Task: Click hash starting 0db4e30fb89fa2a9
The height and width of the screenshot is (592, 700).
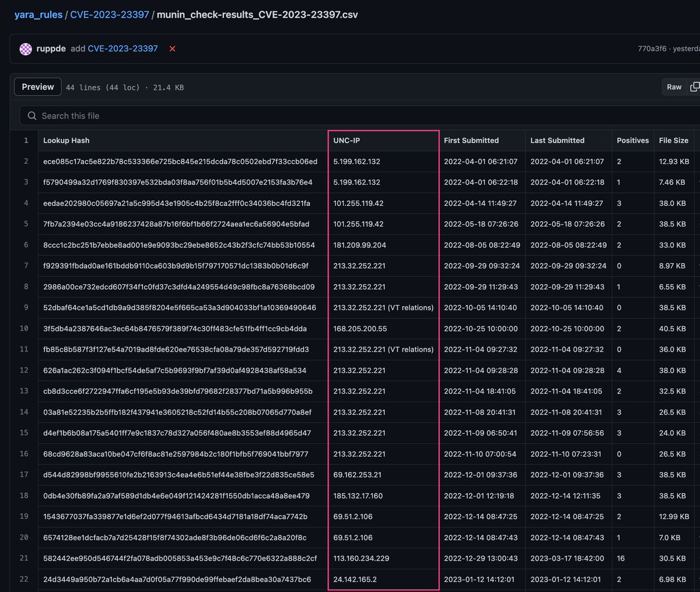Action: pos(176,496)
